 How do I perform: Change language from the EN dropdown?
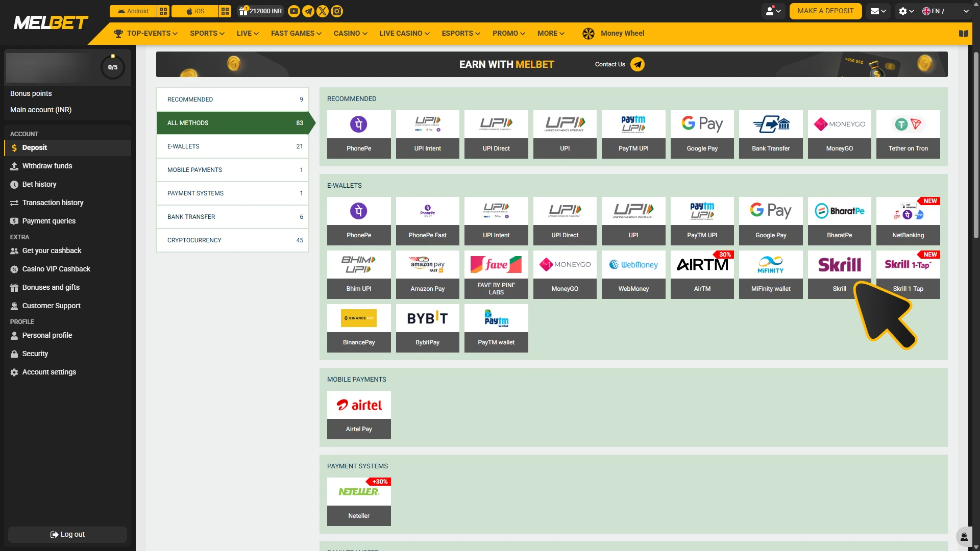(945, 11)
